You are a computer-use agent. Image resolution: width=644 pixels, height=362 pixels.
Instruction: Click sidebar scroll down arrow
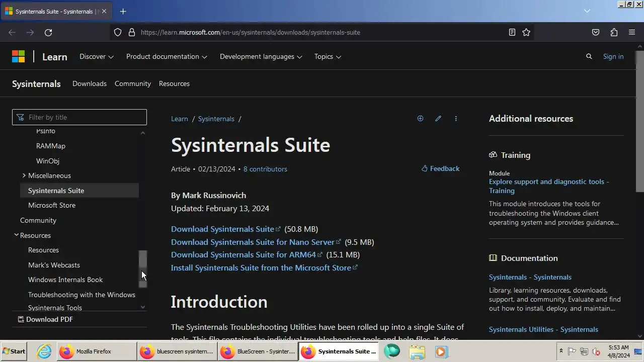coord(143,307)
